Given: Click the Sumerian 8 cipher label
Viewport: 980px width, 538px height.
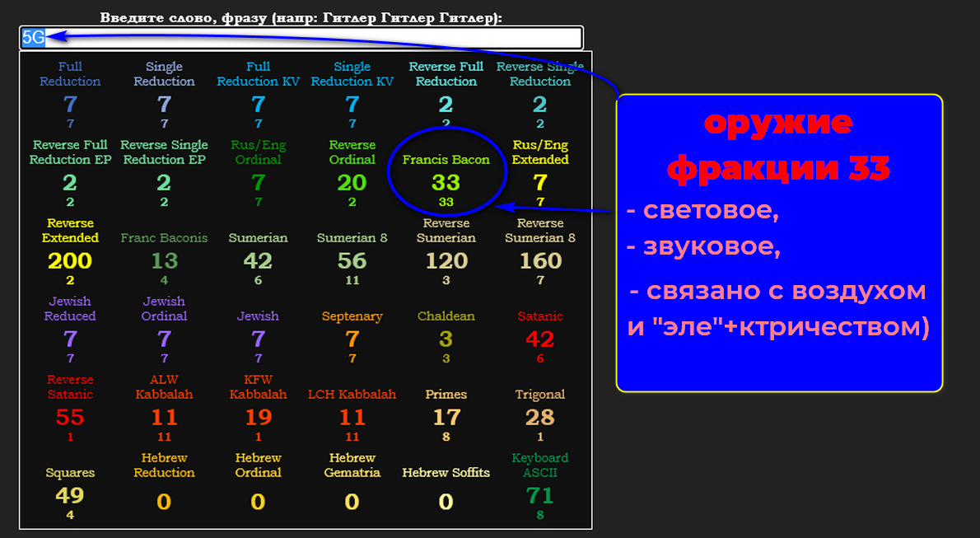Looking at the screenshot, I should click(x=352, y=238).
